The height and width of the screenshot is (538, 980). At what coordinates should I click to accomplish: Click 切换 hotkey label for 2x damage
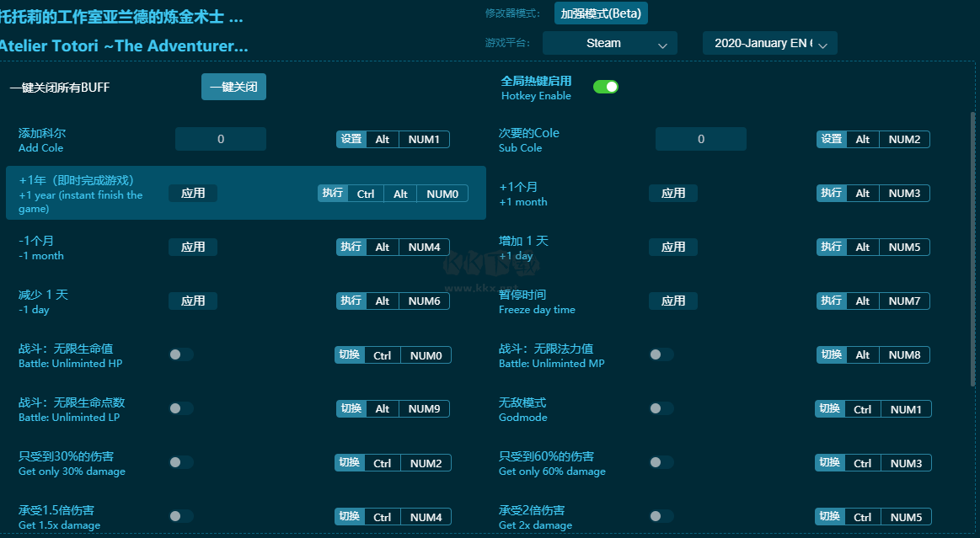(829, 517)
